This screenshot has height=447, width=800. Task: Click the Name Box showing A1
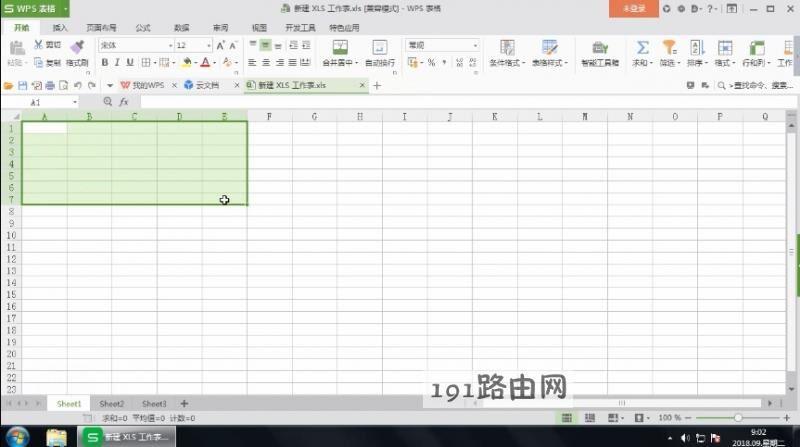tap(41, 102)
